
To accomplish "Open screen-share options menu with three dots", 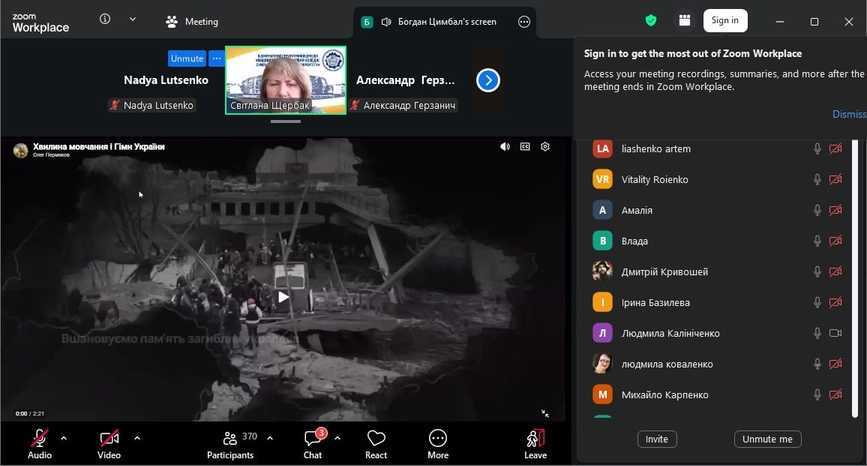I will click(523, 22).
